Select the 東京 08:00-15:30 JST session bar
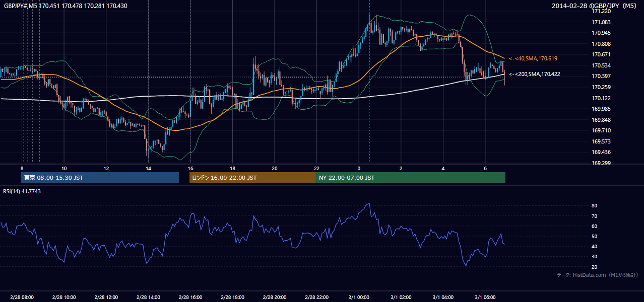 pyautogui.click(x=100, y=178)
